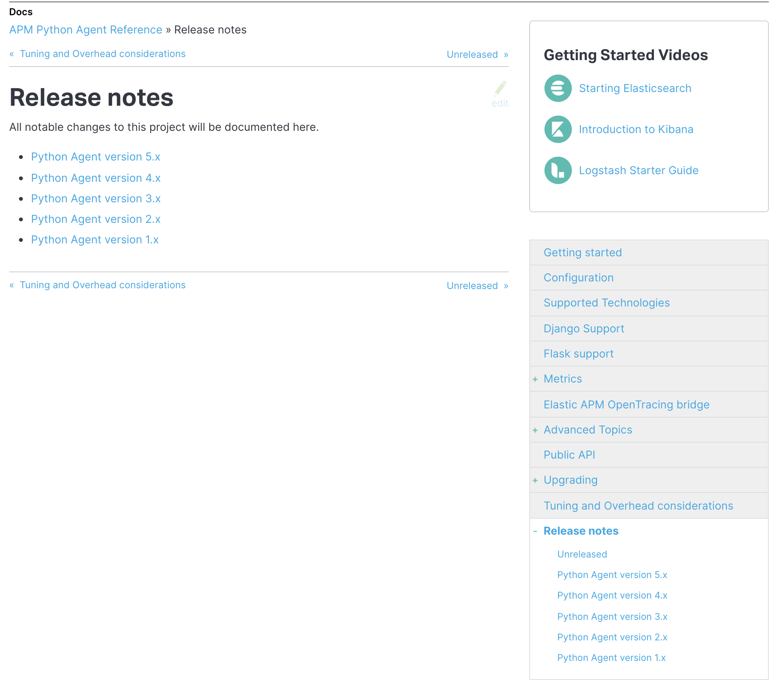Open Elastic APM OpenTracing bridge page

626,405
